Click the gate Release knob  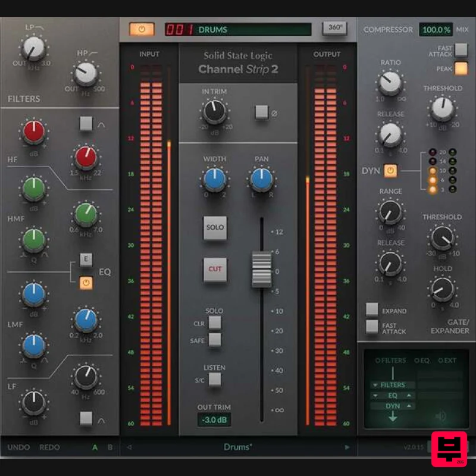390,264
